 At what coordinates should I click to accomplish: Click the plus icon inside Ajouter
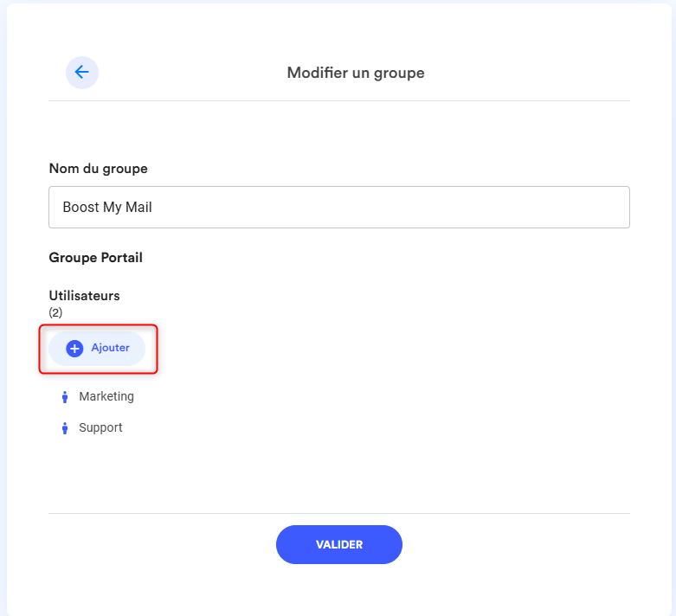tap(74, 348)
